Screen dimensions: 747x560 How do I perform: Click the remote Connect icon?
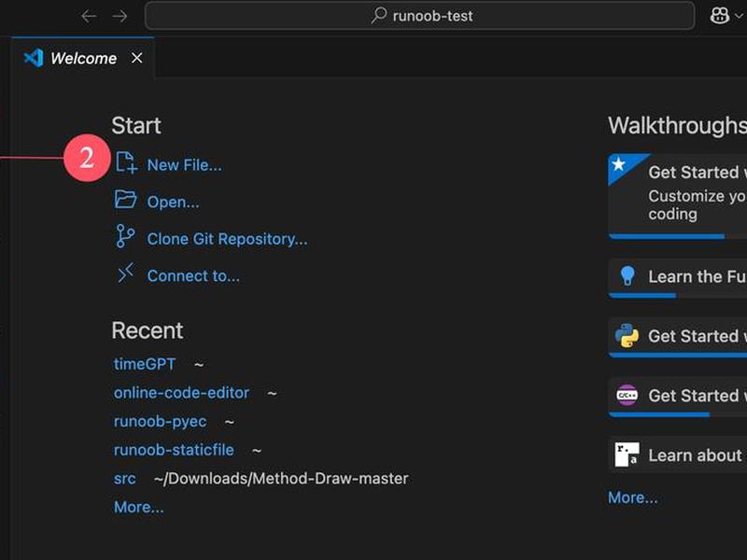tap(125, 273)
